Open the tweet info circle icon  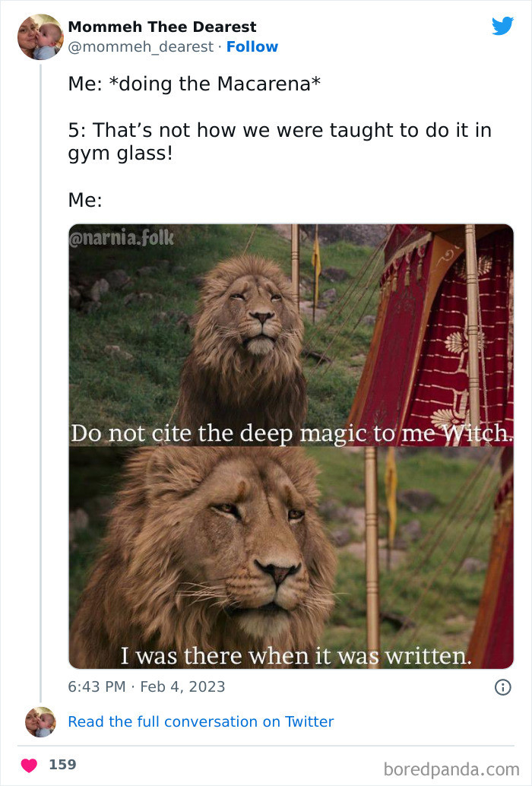tap(502, 687)
